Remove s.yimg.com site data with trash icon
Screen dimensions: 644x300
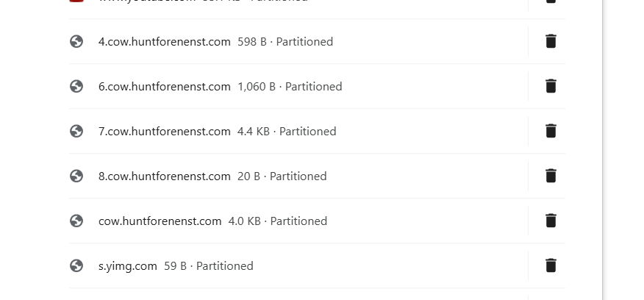tap(551, 265)
